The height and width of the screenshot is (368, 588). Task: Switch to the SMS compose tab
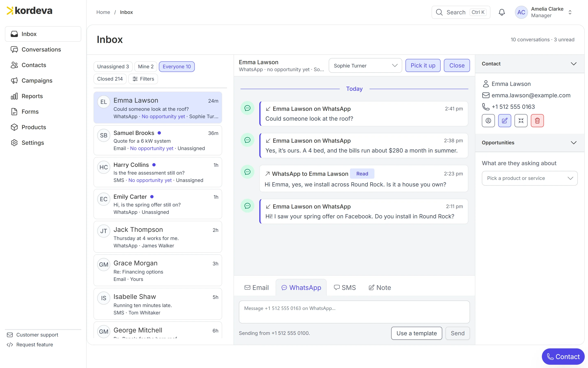(345, 287)
